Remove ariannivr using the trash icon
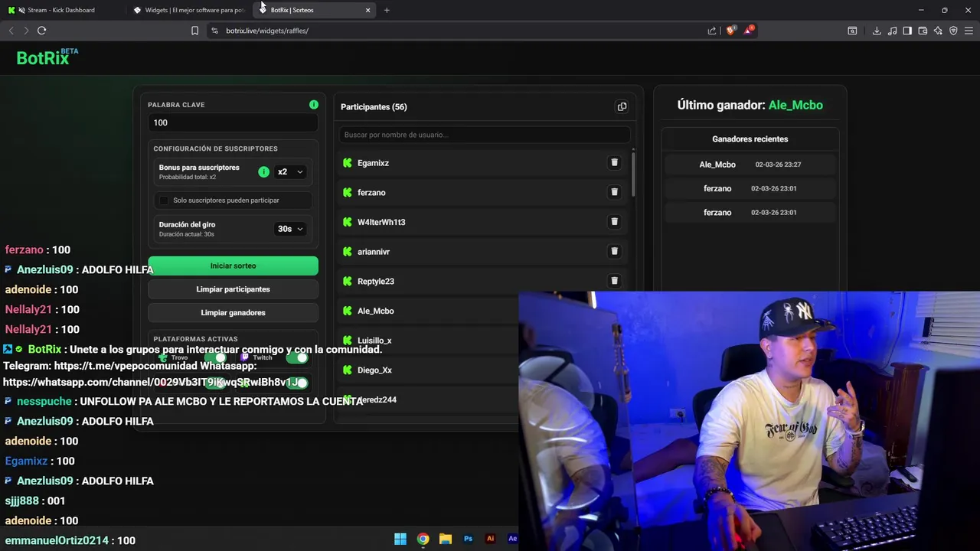Screen dimensions: 980x551 click(614, 251)
